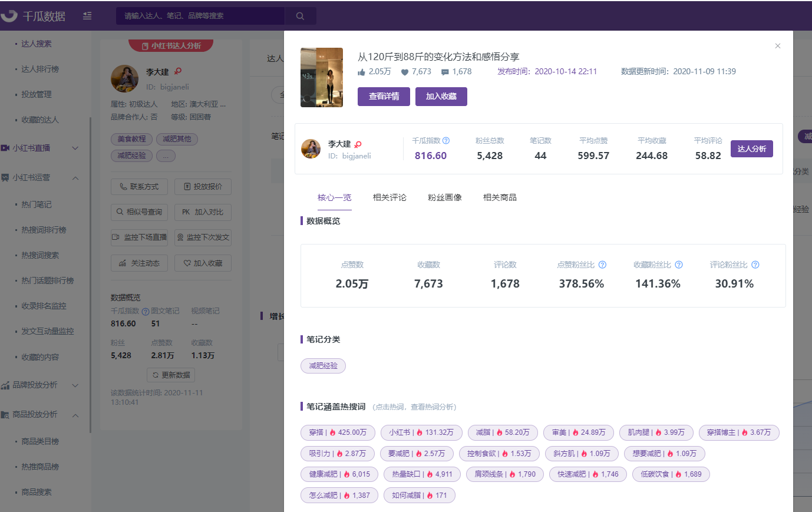The width and height of the screenshot is (812, 512).
Task: Click the sidebar vertical scrollbar
Action: click(x=90, y=275)
